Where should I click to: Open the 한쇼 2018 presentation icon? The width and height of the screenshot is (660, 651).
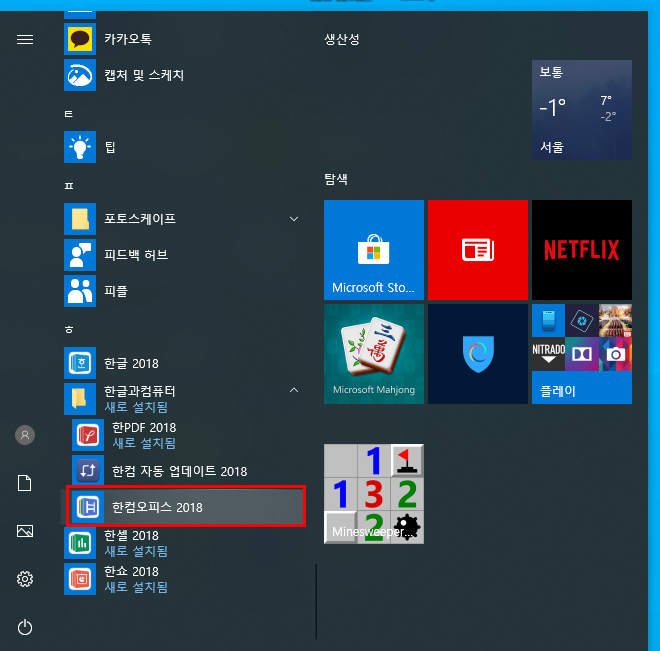pos(80,579)
